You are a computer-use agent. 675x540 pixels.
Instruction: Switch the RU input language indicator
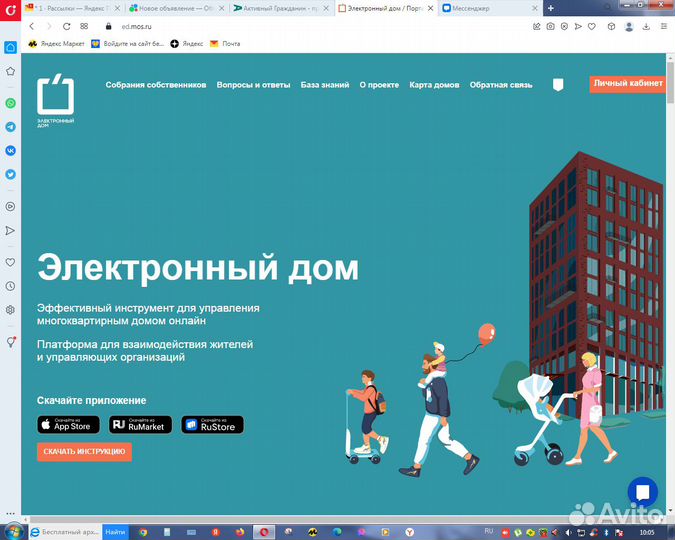coord(489,531)
